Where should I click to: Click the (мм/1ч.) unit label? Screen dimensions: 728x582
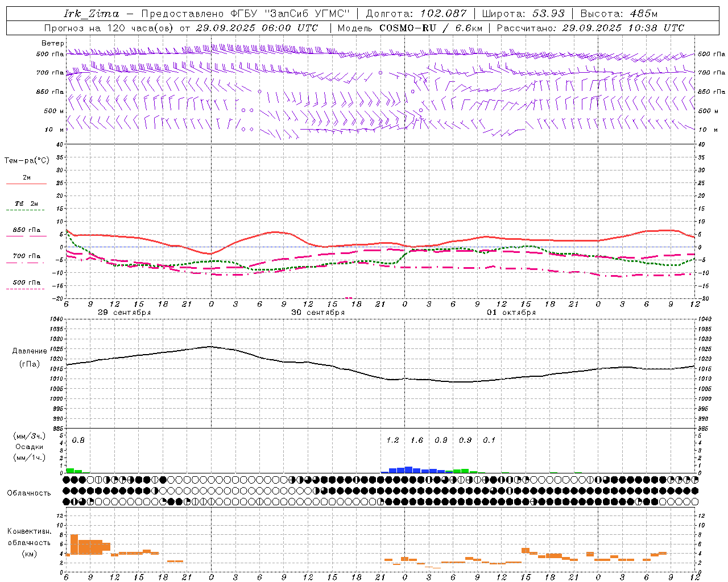(30, 458)
